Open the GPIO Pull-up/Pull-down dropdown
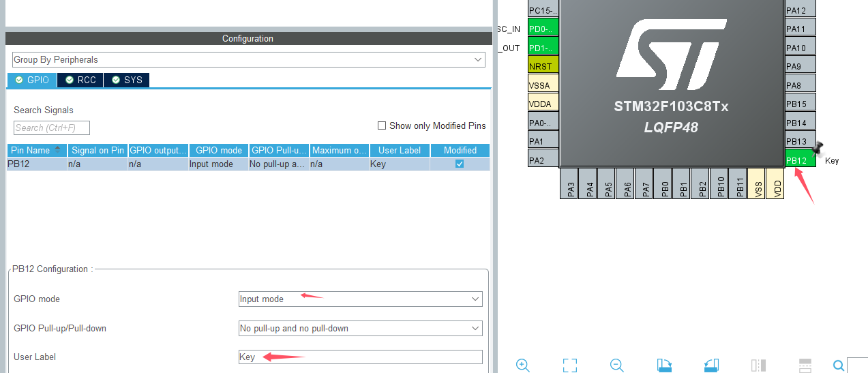Screen dimensions: 868x373 [360, 328]
